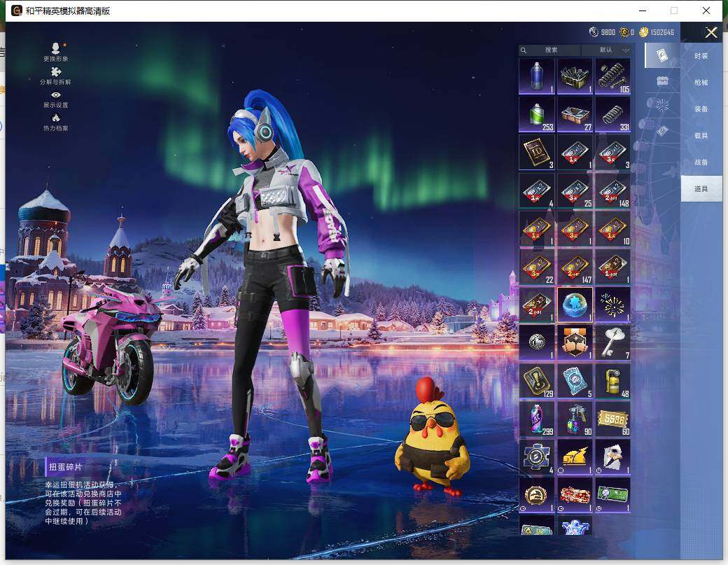Image resolution: width=728 pixels, height=565 pixels.
Task: Click the 搜索 search field
Action: click(x=549, y=50)
